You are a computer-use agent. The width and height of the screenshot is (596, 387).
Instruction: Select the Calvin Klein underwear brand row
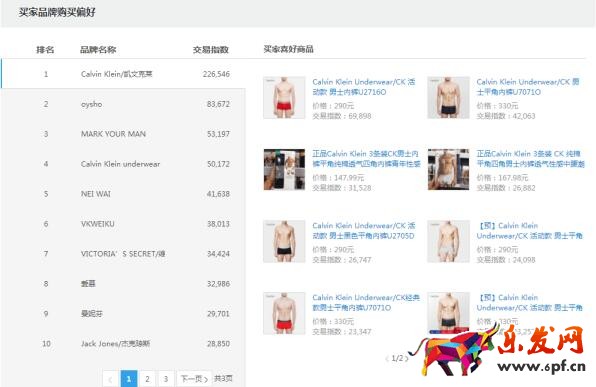click(123, 164)
